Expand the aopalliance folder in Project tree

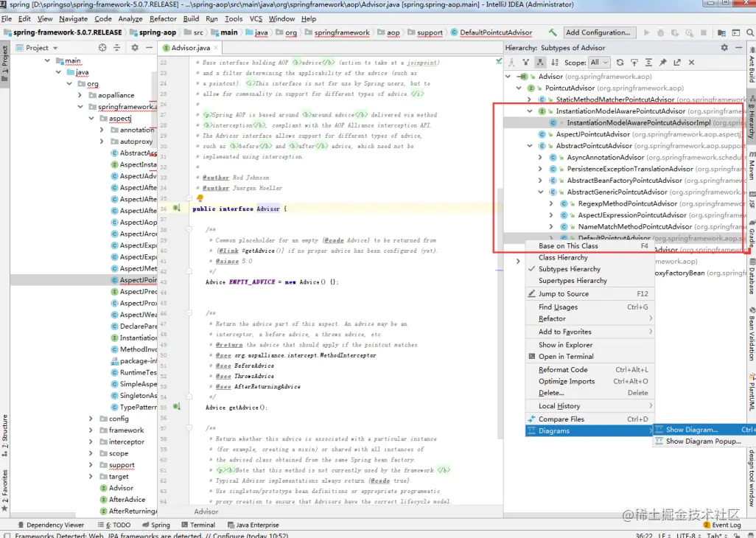(80, 95)
